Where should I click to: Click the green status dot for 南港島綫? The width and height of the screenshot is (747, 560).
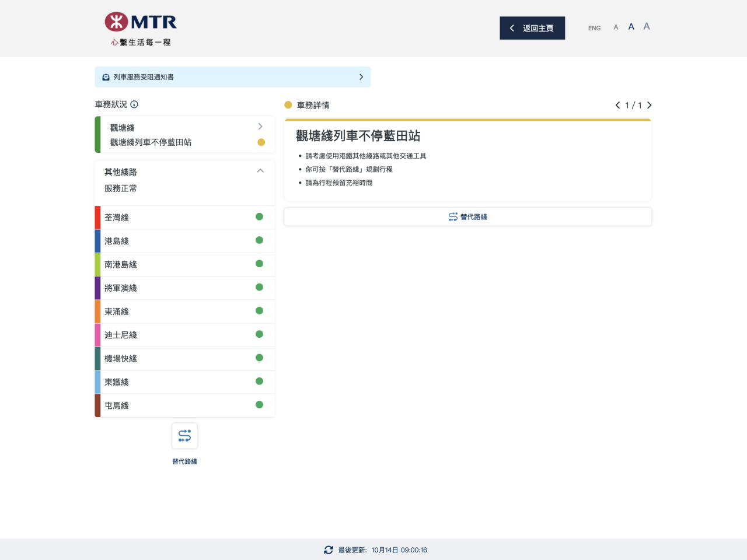tap(259, 264)
